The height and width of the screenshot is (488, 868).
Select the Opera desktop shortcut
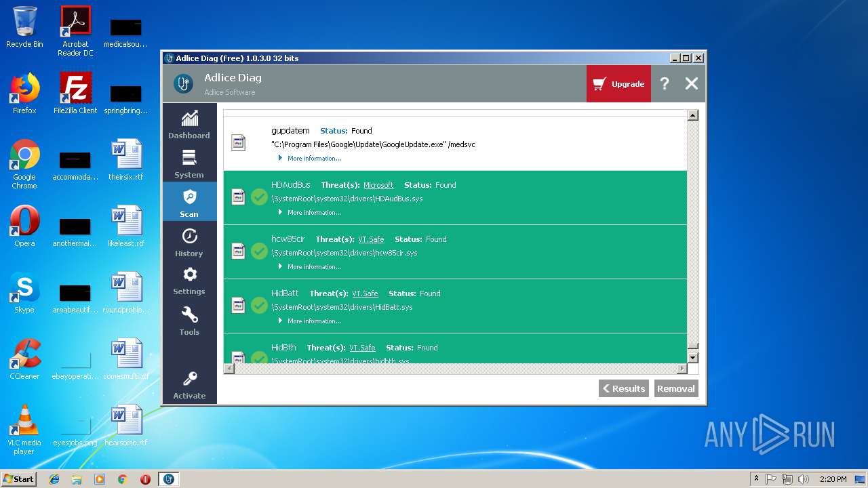[x=24, y=226]
